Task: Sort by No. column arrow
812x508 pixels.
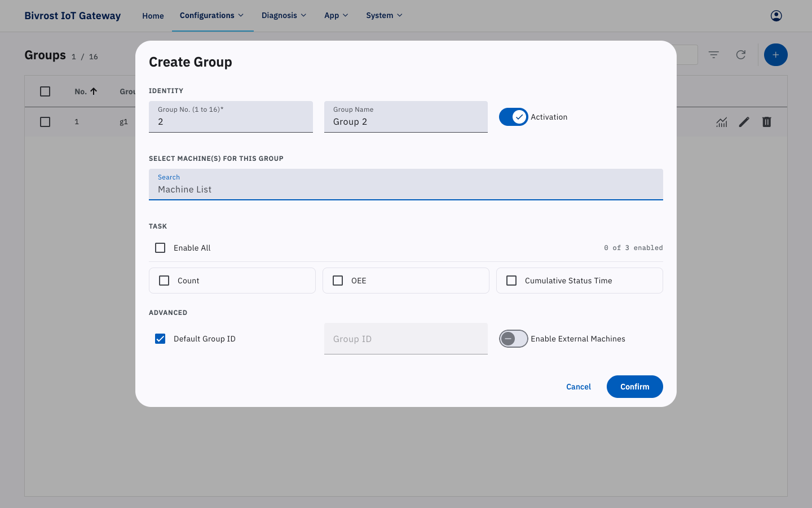Action: 94,91
